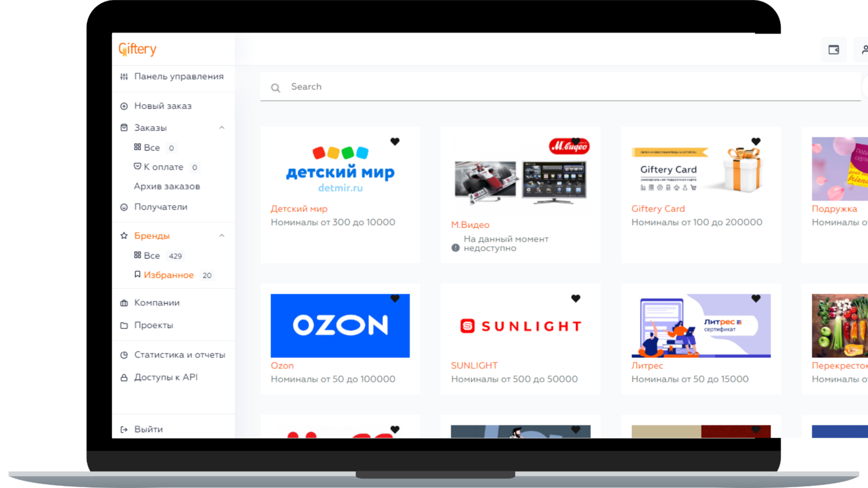This screenshot has width=868, height=488.
Task: Collapse the Бренды section chevron
Action: click(x=222, y=235)
